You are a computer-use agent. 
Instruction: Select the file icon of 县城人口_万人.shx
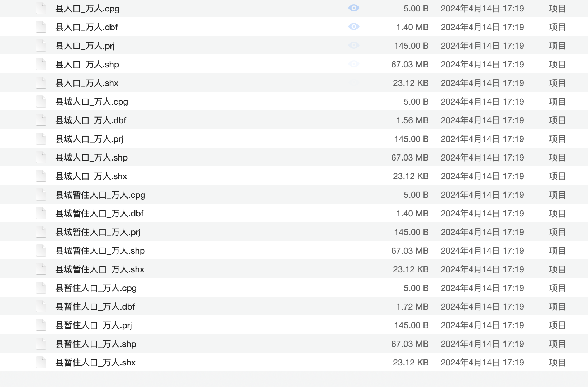click(41, 176)
